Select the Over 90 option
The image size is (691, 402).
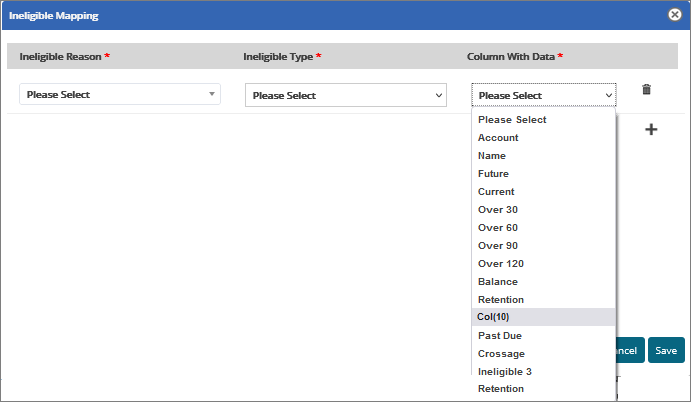497,246
